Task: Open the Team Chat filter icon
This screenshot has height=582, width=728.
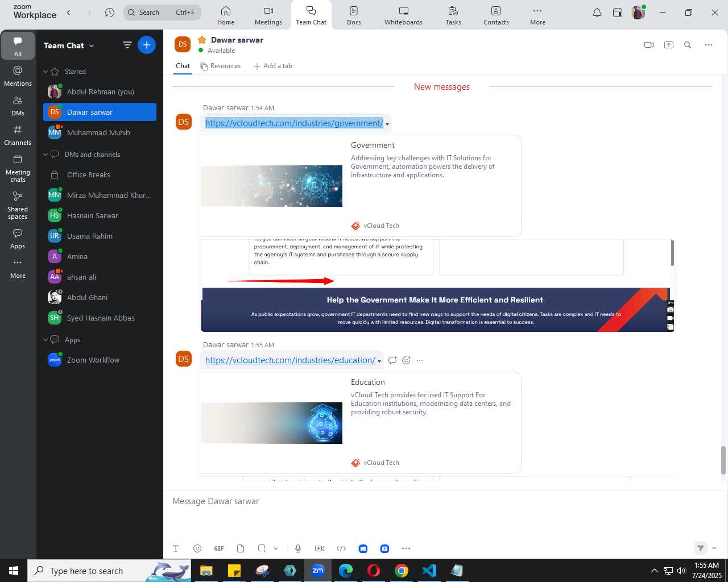Action: [127, 45]
